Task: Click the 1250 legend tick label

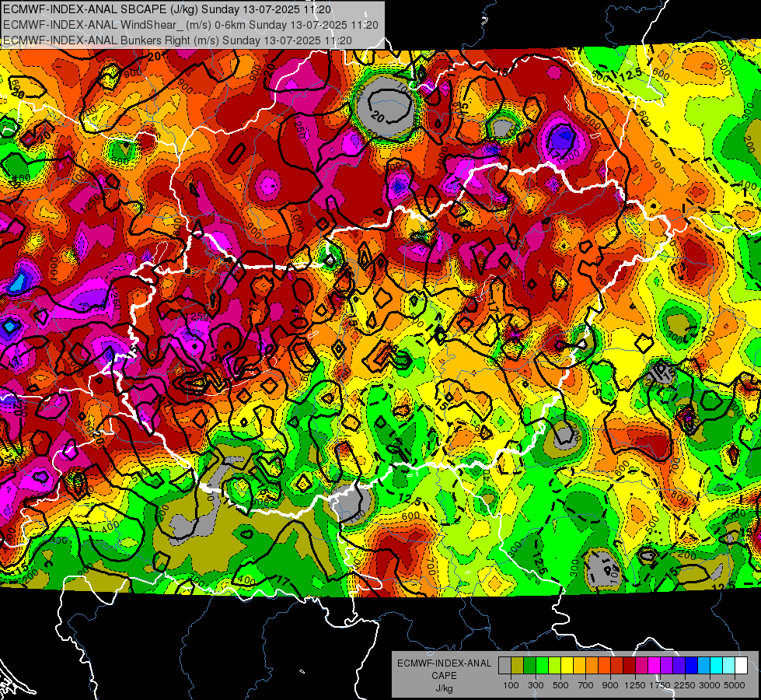Action: pyautogui.click(x=635, y=685)
